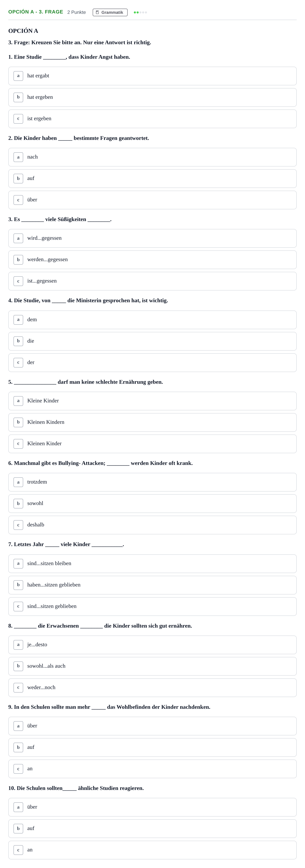Select 'deshalb' for question 6
305x868 pixels.
[152, 525]
